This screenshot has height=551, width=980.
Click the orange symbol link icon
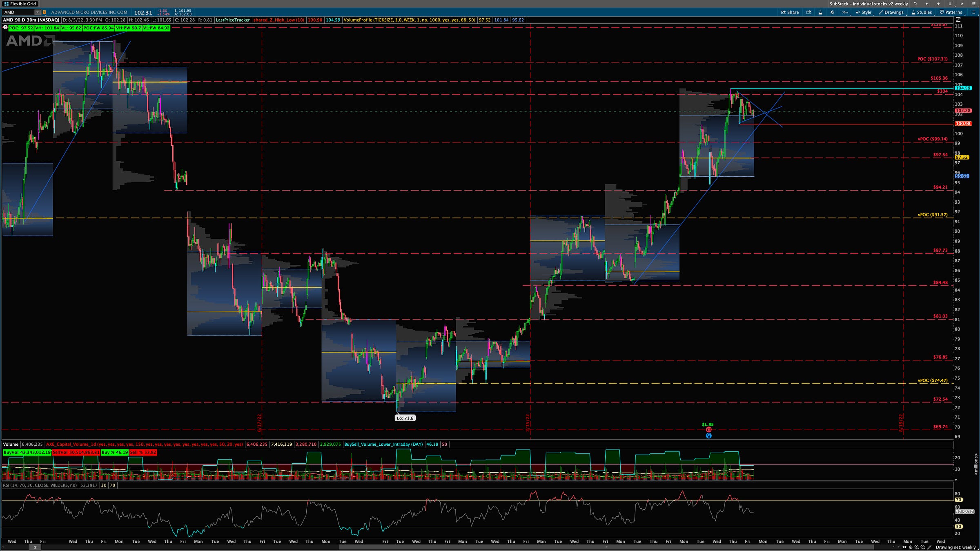44,12
